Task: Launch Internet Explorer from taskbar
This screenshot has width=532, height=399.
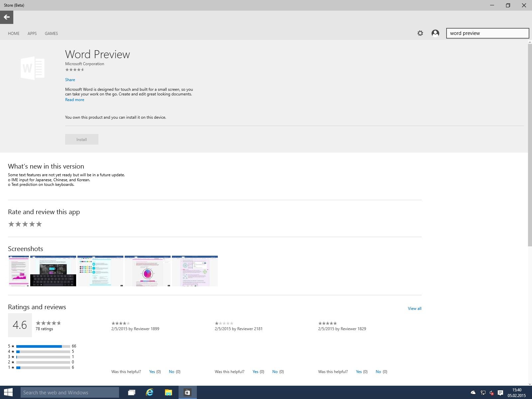Action: pos(150,393)
